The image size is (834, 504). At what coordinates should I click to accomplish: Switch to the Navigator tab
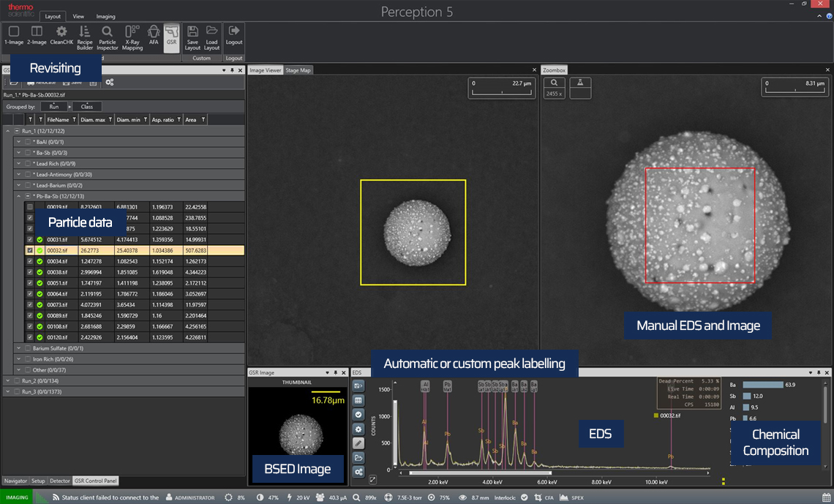click(x=15, y=481)
